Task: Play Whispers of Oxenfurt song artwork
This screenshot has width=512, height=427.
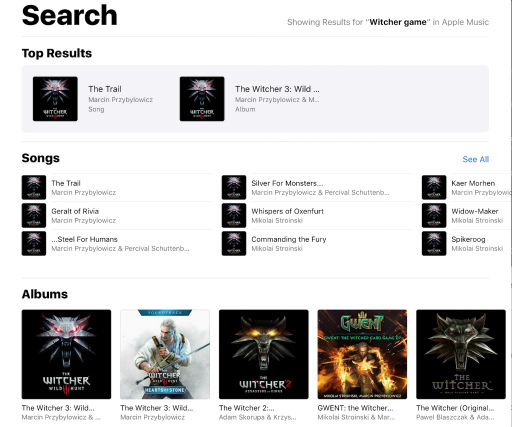Action: pos(234,215)
